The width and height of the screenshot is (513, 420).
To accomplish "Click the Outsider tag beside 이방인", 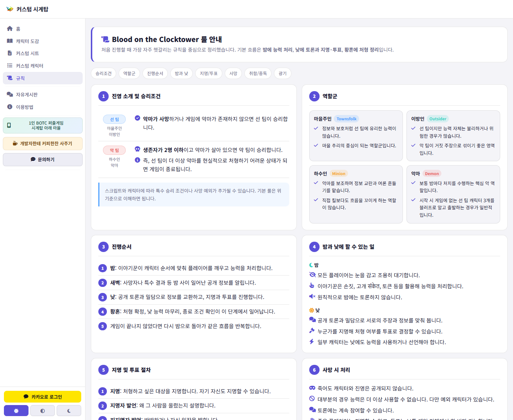I will 438,119.
